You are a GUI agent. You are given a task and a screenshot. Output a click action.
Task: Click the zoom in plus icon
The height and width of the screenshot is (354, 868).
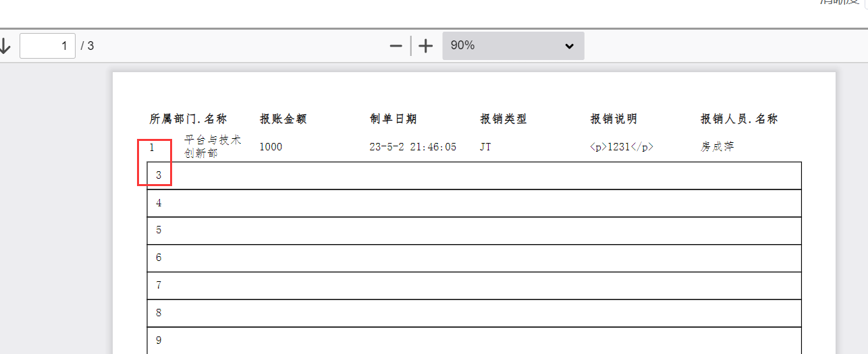425,46
